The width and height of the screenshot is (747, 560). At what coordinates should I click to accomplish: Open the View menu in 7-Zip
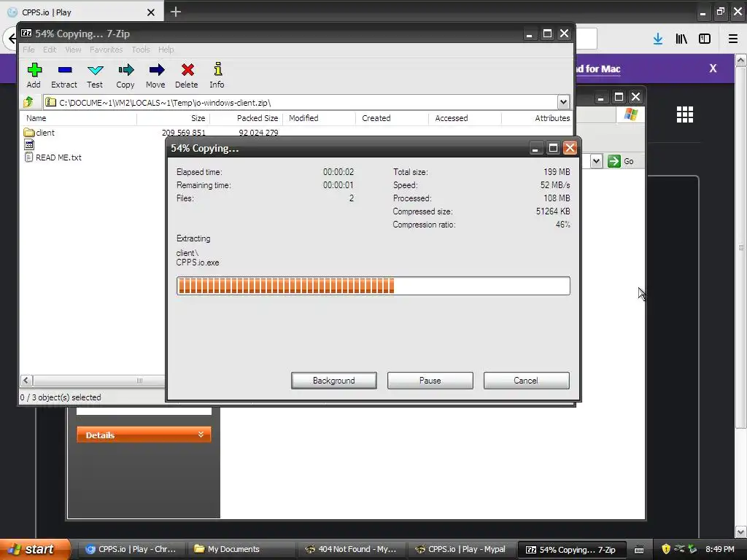73,50
